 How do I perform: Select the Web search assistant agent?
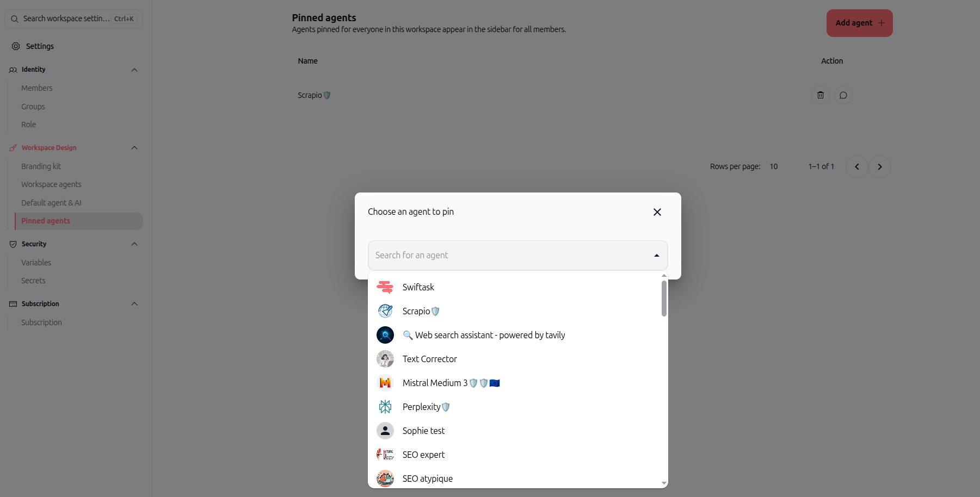(517, 335)
